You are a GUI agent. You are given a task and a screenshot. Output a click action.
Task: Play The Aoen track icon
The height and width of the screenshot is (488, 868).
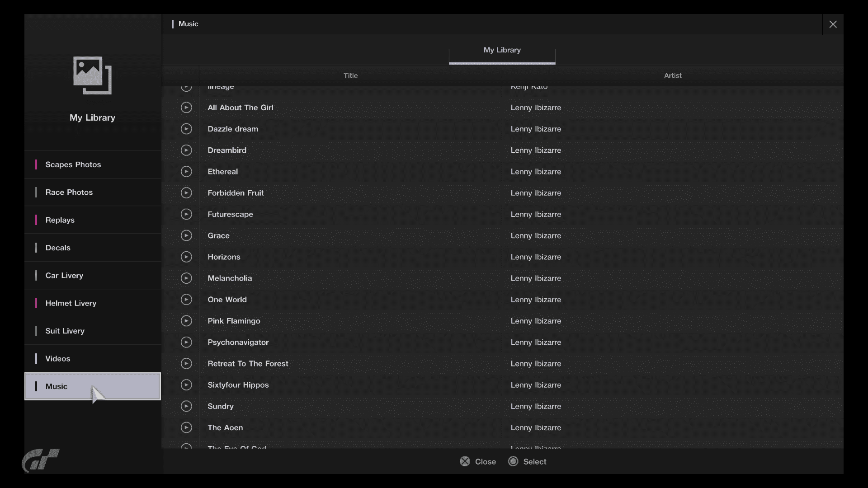pos(186,427)
